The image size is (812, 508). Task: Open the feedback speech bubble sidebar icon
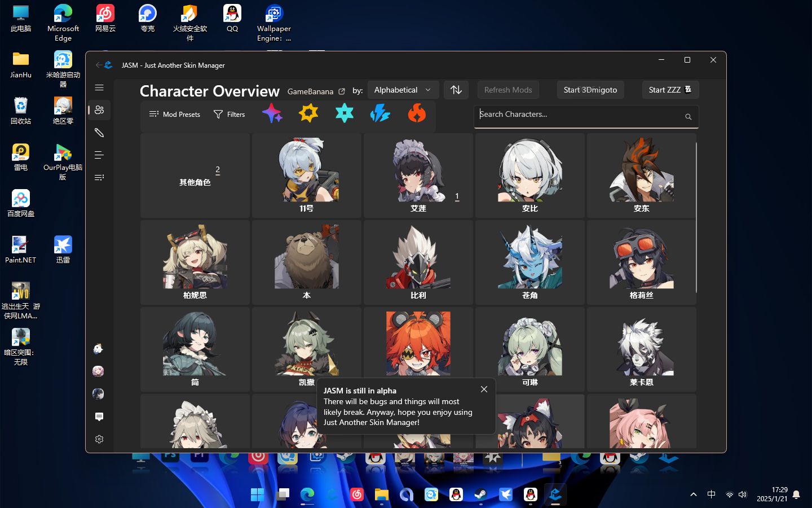tap(99, 417)
